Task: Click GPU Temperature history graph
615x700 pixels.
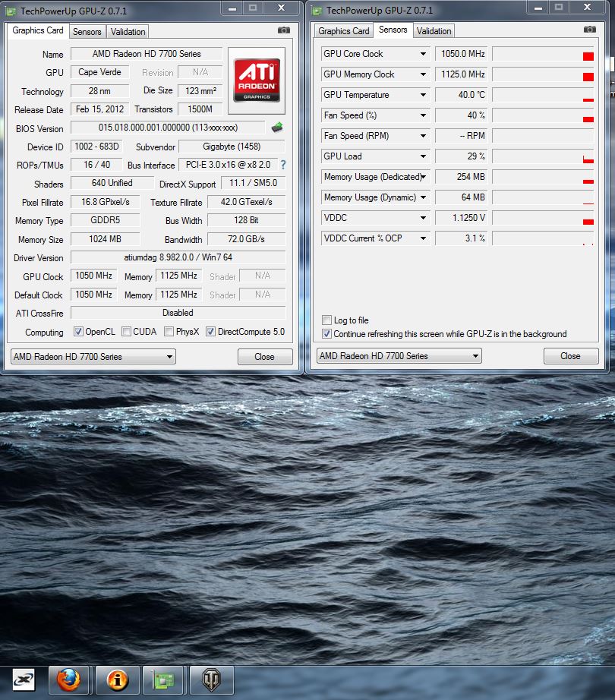Action: pyautogui.click(x=543, y=95)
